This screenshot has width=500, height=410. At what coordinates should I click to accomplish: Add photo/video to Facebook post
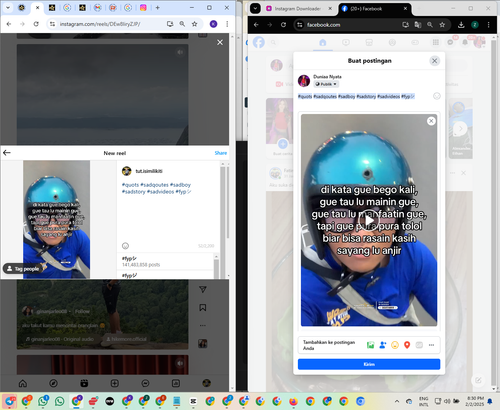point(370,345)
